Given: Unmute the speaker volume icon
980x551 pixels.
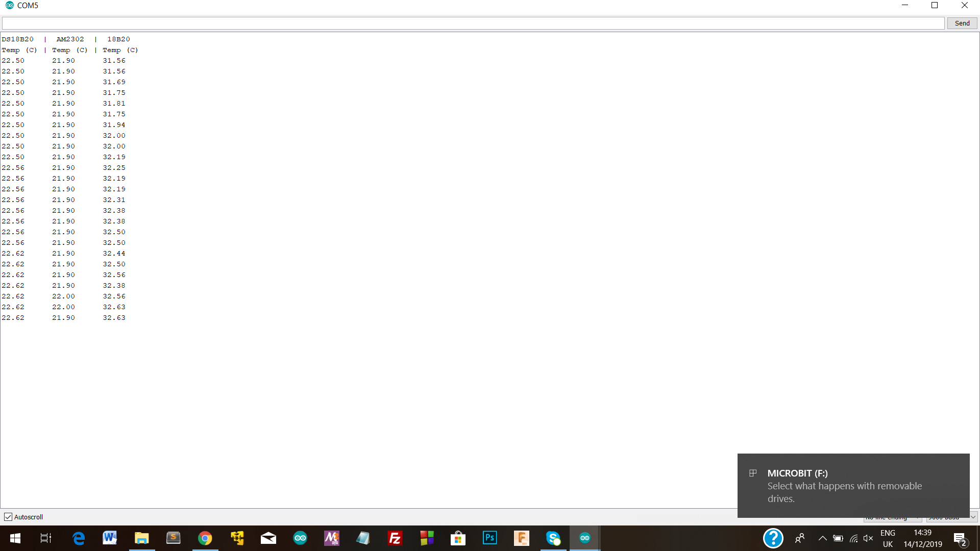Looking at the screenshot, I should pos(868,538).
